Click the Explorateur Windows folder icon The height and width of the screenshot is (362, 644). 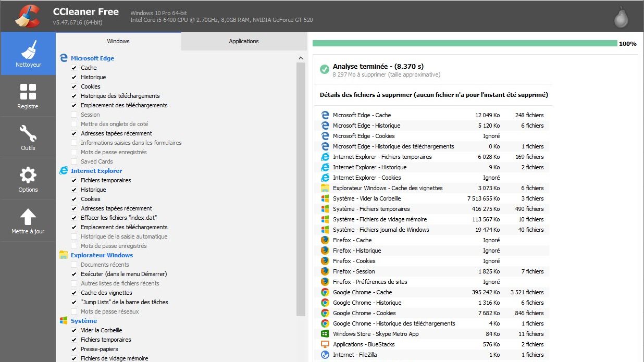(64, 255)
